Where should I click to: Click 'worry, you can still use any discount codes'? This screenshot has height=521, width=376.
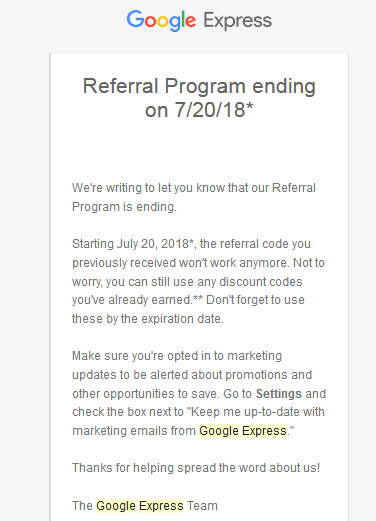(x=187, y=282)
